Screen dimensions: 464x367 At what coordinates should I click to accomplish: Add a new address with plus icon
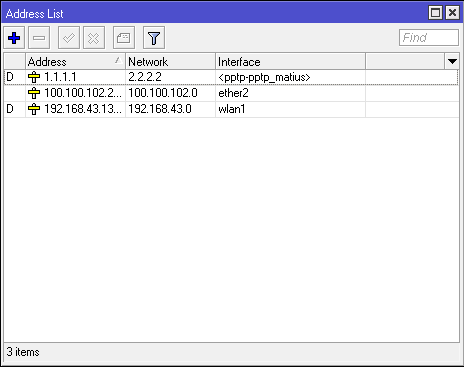(14, 38)
